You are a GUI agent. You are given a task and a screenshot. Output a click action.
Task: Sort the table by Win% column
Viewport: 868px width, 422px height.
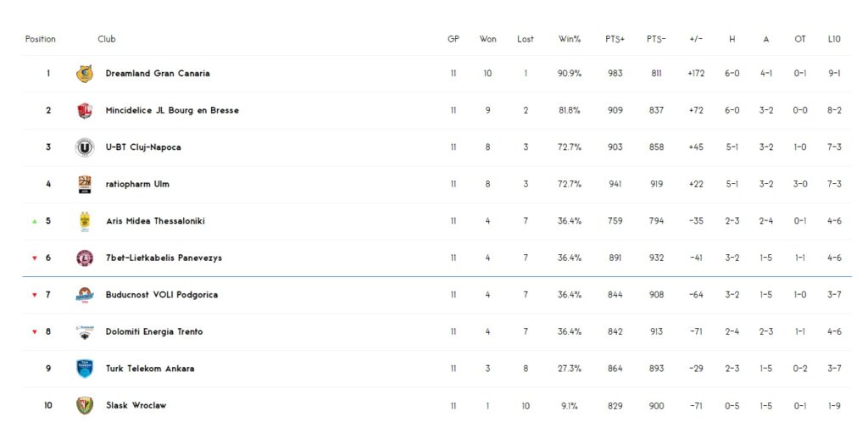tap(570, 39)
